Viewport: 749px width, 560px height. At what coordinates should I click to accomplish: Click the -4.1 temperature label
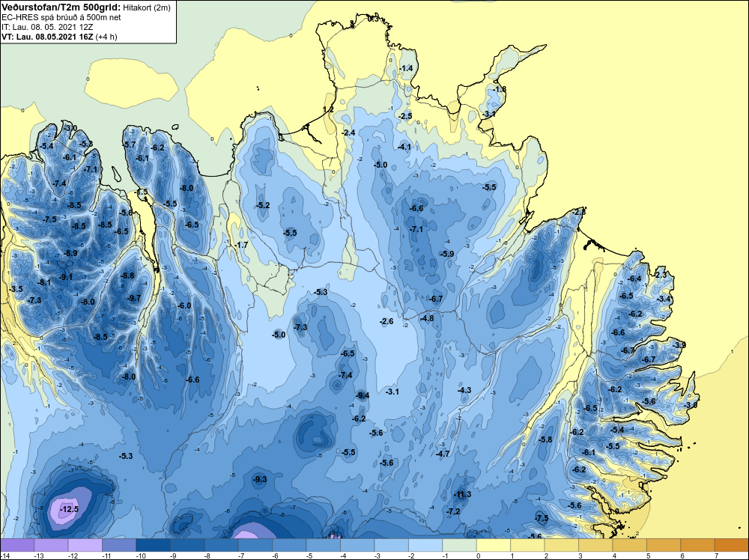tap(404, 147)
